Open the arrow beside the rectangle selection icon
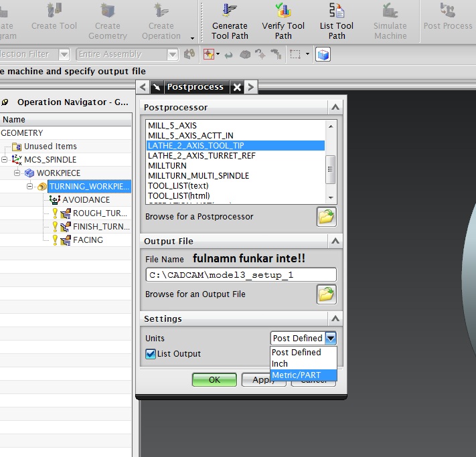The image size is (476, 457). (x=307, y=54)
